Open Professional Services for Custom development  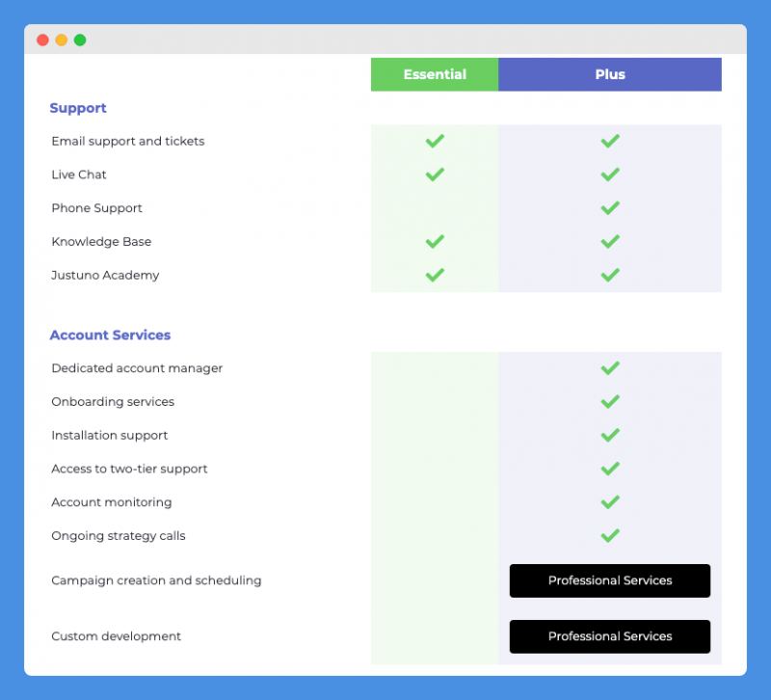click(610, 636)
